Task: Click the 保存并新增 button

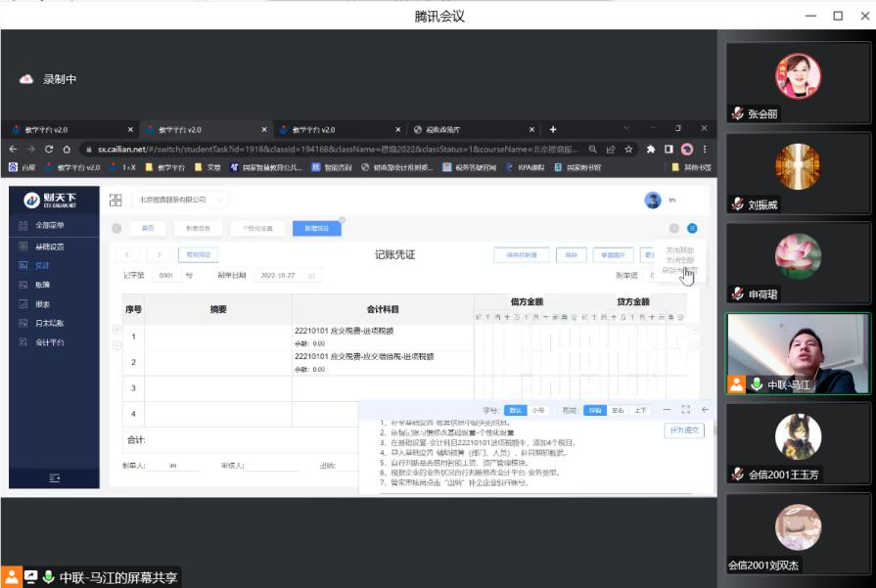Action: (x=521, y=255)
